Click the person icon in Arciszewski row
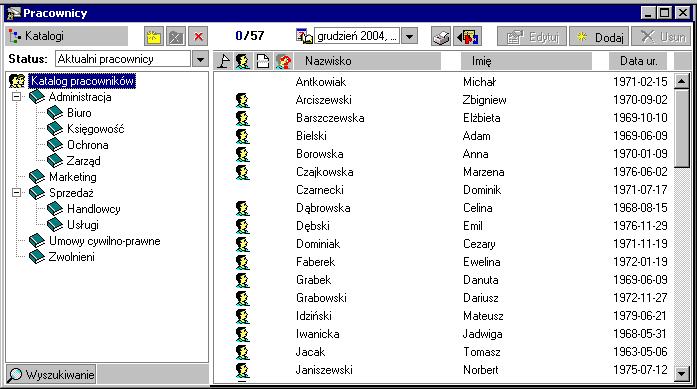This screenshot has height=389, width=697. pos(243,100)
